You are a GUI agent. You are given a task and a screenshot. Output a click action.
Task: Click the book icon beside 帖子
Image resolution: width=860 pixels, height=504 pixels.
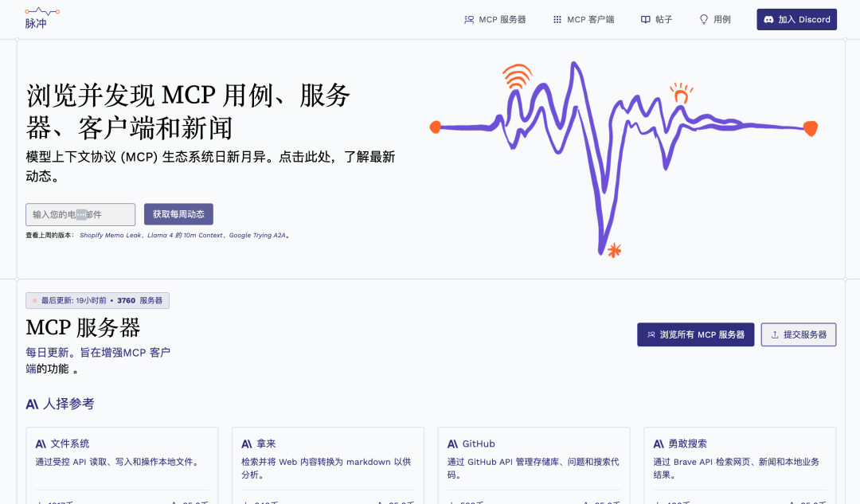pos(646,19)
